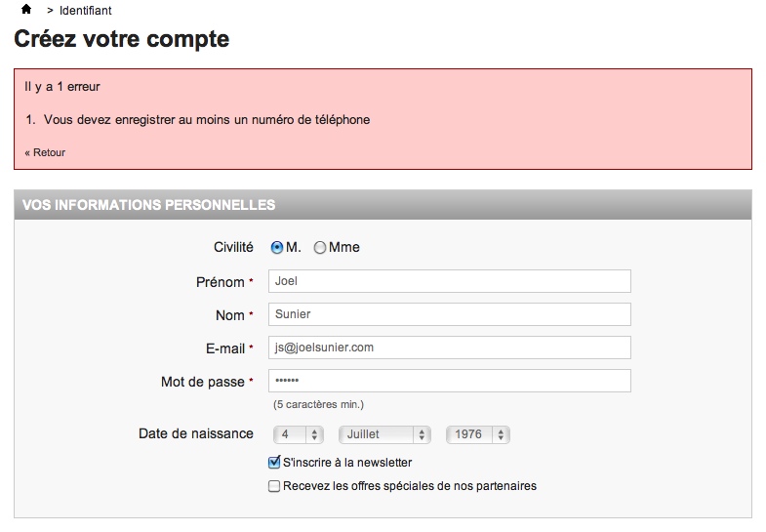Open the Juillet month dropdown
This screenshot has height=532, width=766.
(x=385, y=434)
